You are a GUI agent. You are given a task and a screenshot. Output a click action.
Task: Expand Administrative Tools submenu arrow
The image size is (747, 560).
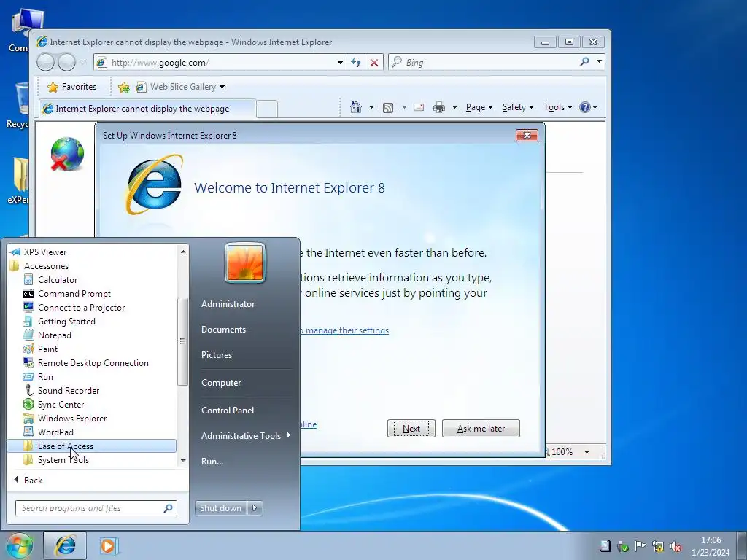(x=289, y=435)
